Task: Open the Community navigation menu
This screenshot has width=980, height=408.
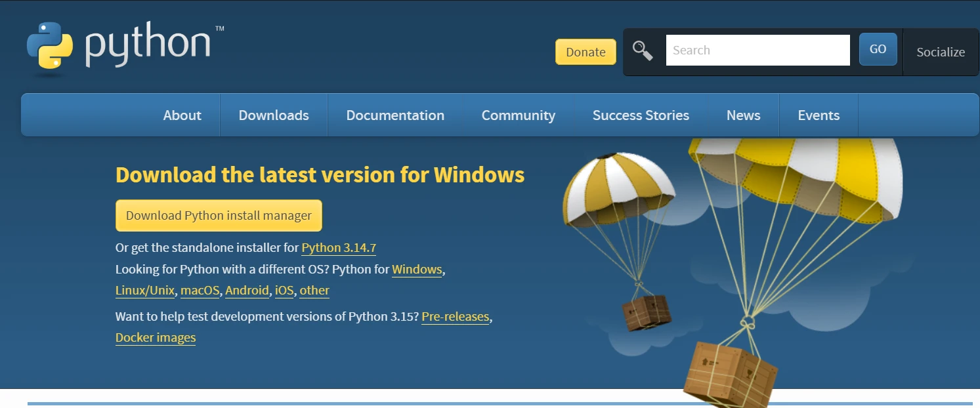Action: click(x=518, y=115)
